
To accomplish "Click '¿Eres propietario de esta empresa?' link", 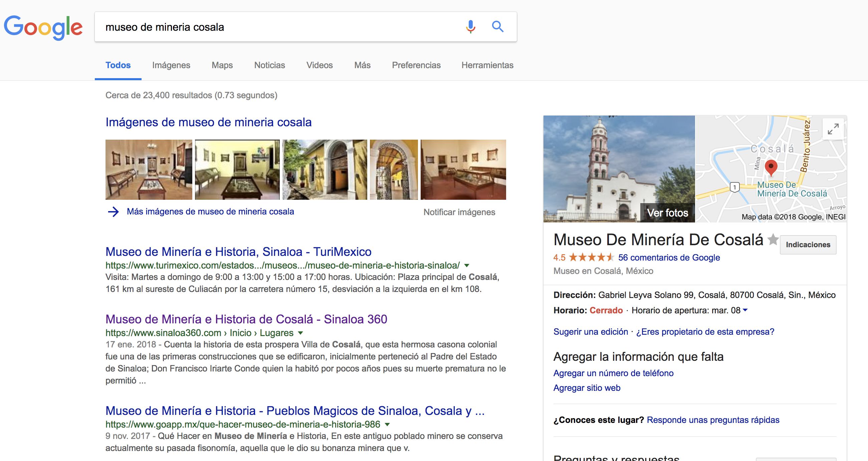I will pos(705,332).
